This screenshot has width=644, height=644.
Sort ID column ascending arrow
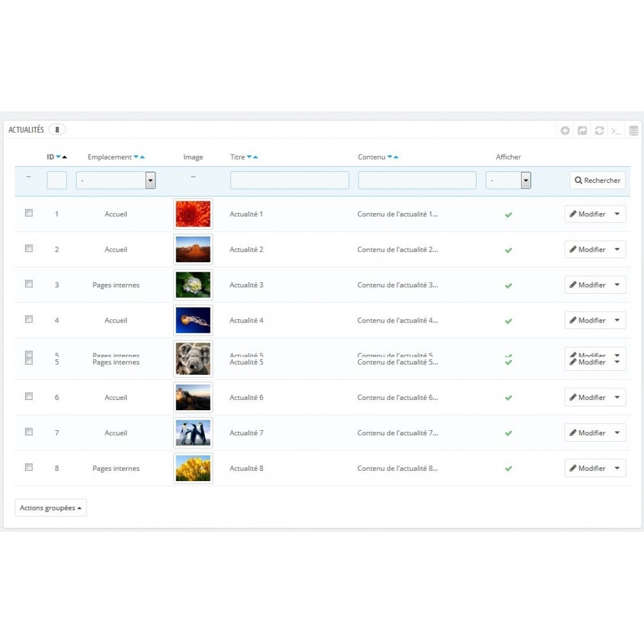pyautogui.click(x=64, y=157)
